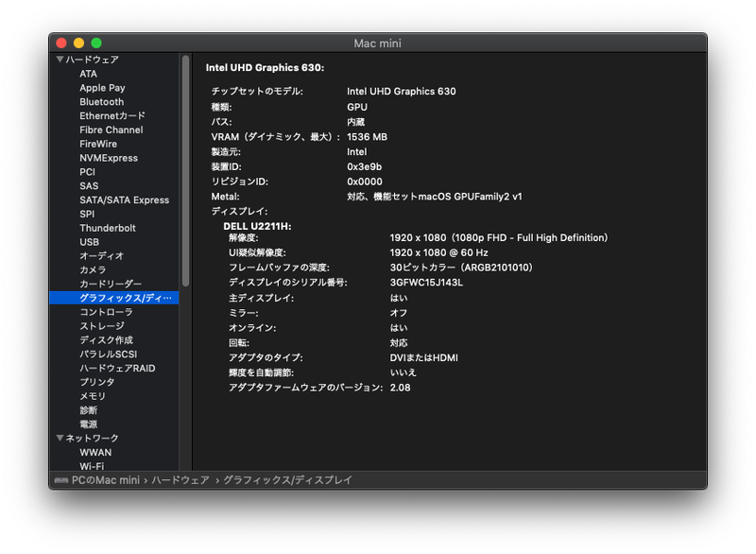Click the revision ID value 0x0000
This screenshot has width=756, height=554.
coord(365,182)
